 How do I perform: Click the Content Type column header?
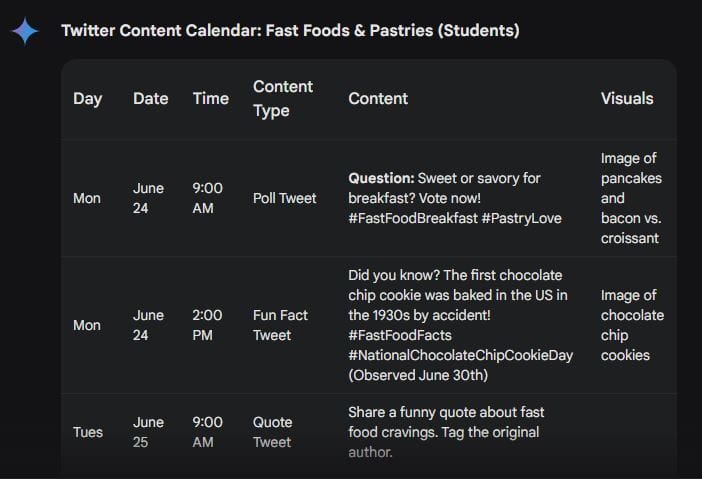point(283,99)
